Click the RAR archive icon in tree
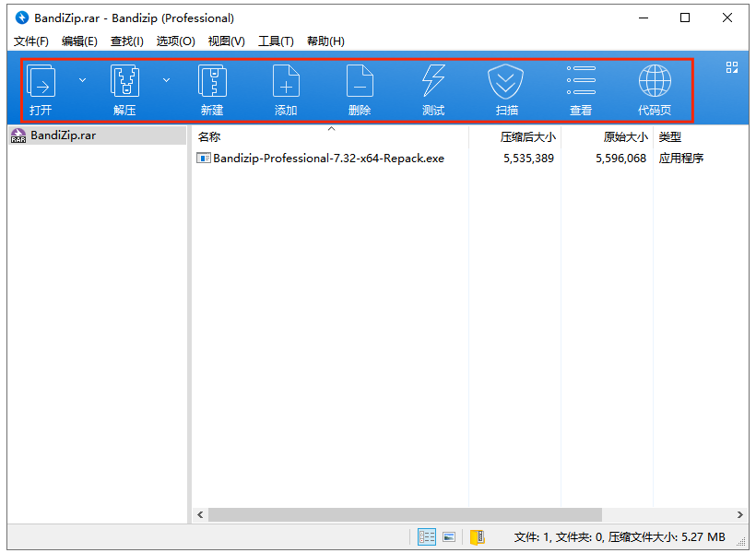 [x=18, y=136]
